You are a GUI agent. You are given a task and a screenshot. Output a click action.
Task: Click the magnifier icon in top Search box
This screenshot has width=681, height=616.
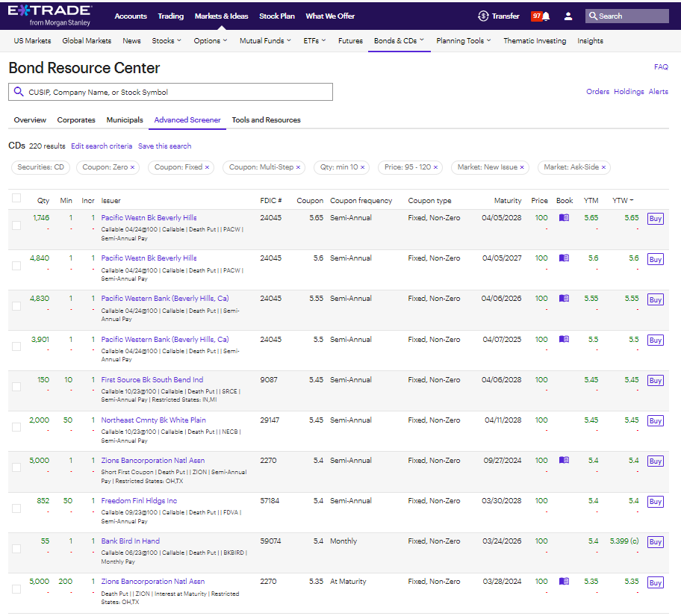click(593, 16)
